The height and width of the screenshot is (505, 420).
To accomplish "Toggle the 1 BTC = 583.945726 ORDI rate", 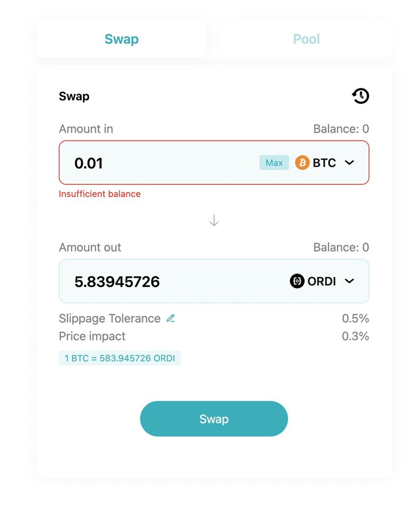I will pyautogui.click(x=120, y=359).
